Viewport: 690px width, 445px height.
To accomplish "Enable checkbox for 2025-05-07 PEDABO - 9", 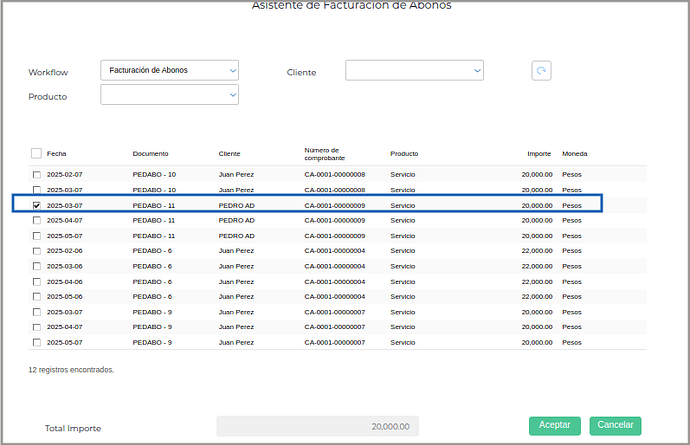I will pos(37,342).
